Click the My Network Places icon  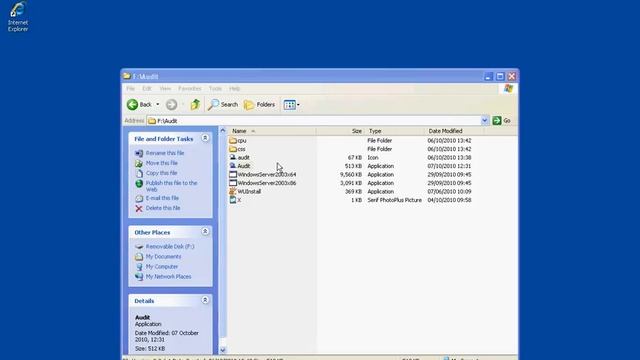(139, 277)
